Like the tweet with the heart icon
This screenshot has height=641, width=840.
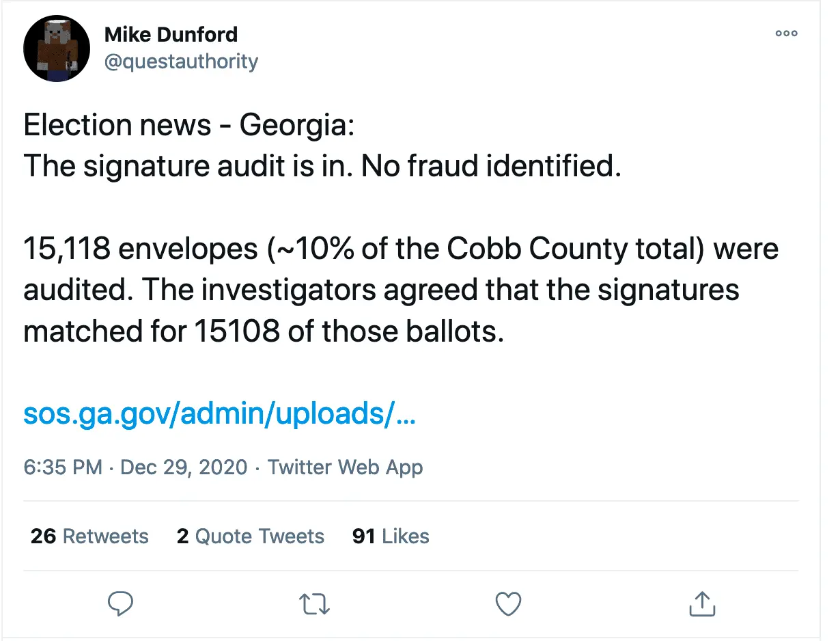pos(507,603)
